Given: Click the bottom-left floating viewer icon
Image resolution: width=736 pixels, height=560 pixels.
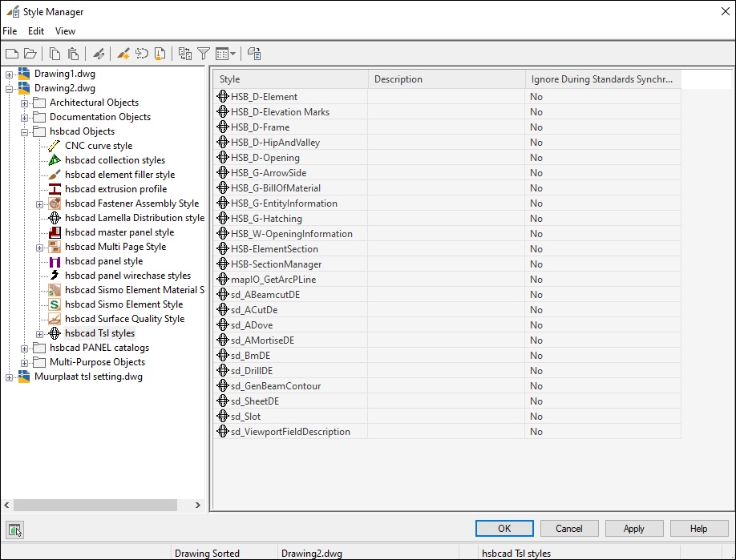Looking at the screenshot, I should coord(15,530).
